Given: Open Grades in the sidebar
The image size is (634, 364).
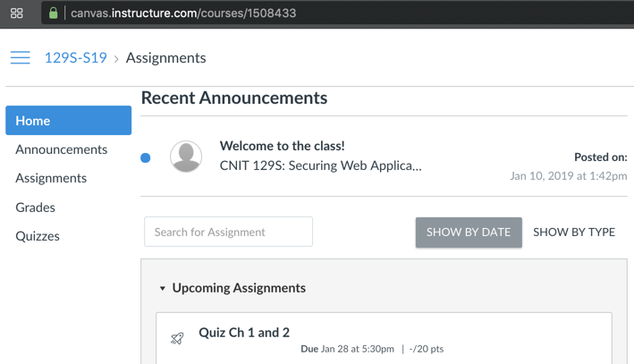Looking at the screenshot, I should pyautogui.click(x=35, y=207).
